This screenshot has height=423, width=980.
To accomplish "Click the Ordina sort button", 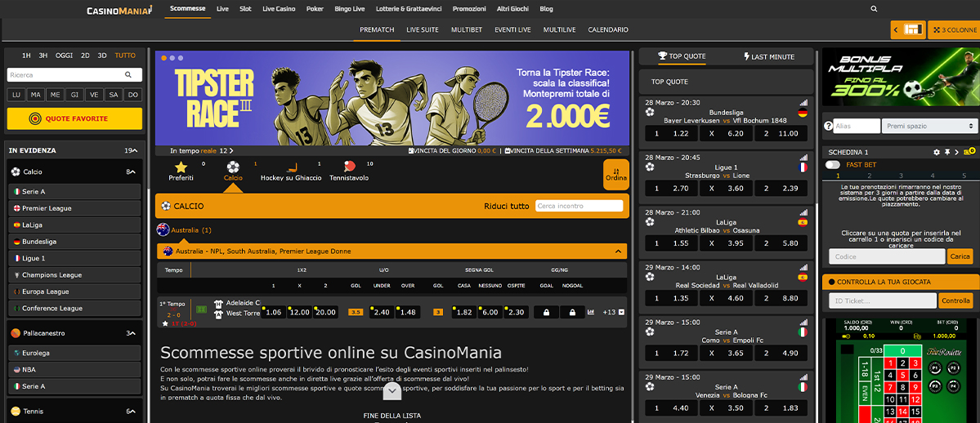I will click(x=616, y=174).
